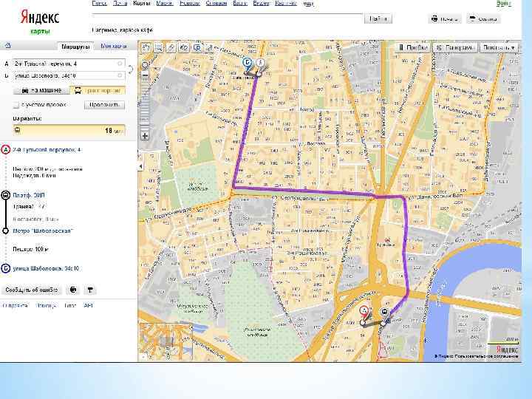The width and height of the screenshot is (532, 399).
Task: Collapse the left panel with arrow handle
Action: point(140,166)
